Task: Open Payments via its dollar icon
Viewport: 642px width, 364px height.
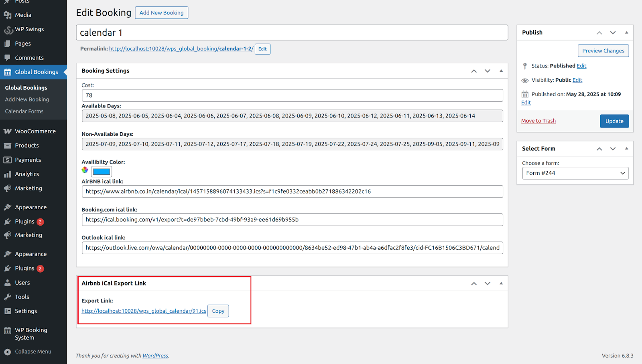Action: pos(8,160)
